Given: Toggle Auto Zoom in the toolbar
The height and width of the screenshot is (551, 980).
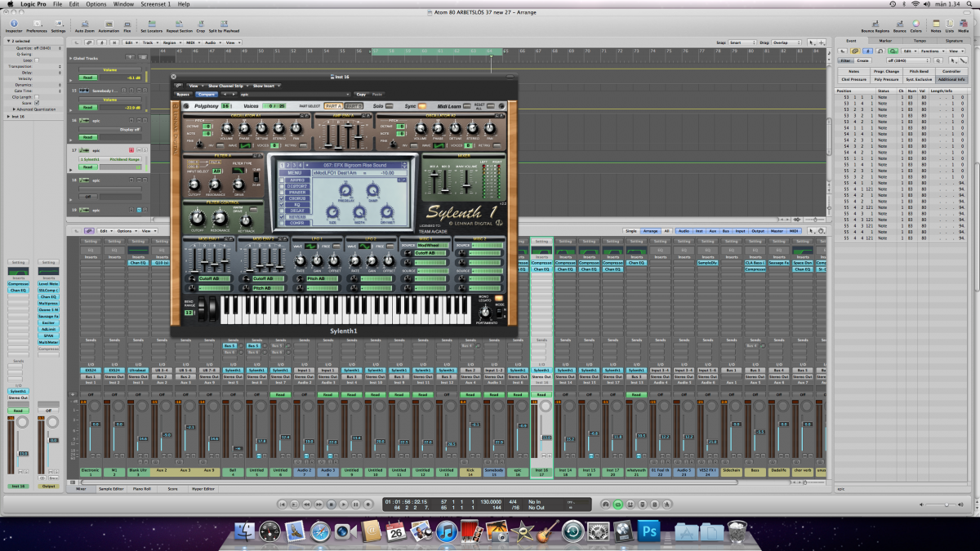Looking at the screenshot, I should pos(85,26).
